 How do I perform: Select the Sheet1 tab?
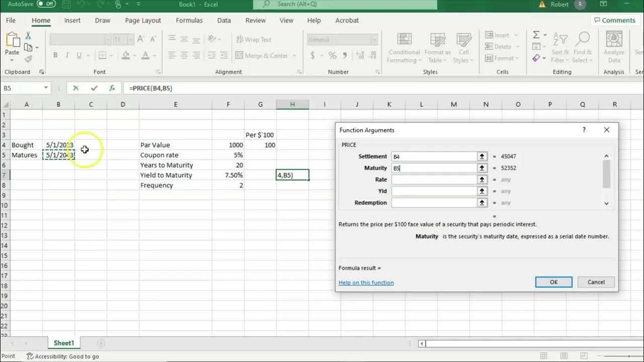point(64,343)
